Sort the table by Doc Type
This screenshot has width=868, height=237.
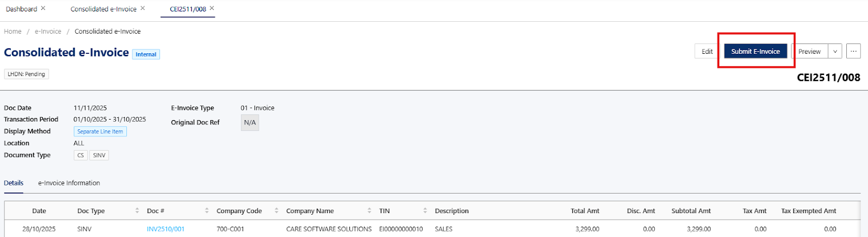tap(137, 211)
